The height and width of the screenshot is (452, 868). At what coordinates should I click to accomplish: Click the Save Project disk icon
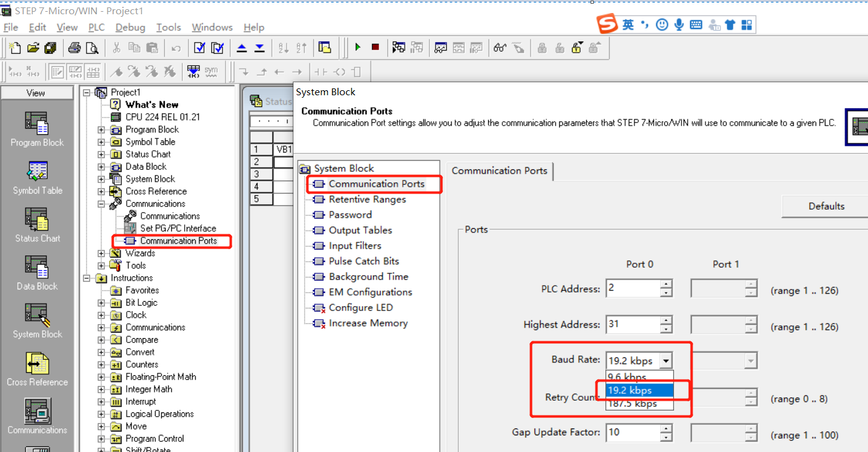[x=51, y=48]
